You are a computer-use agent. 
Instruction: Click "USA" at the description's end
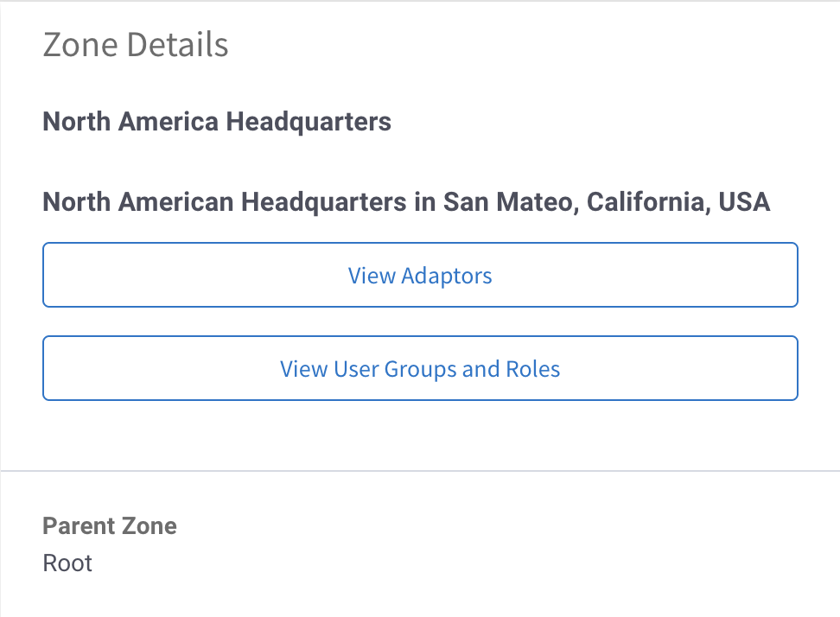pyautogui.click(x=743, y=202)
